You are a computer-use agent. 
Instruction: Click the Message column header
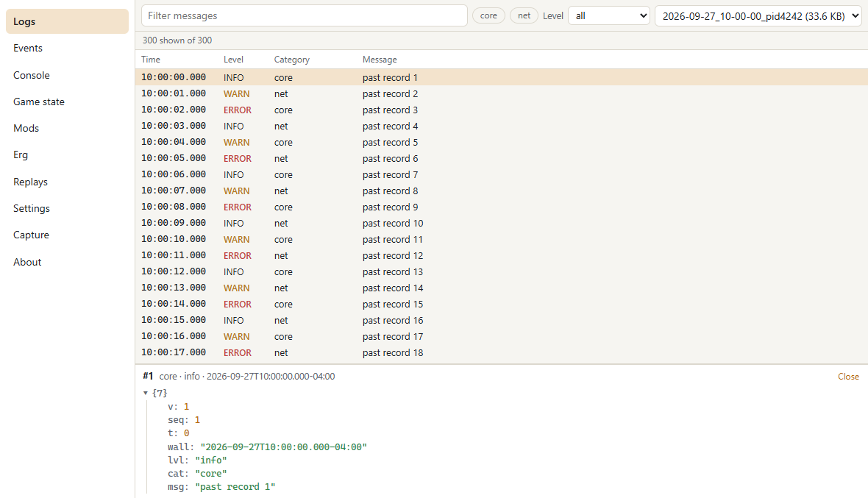click(380, 59)
